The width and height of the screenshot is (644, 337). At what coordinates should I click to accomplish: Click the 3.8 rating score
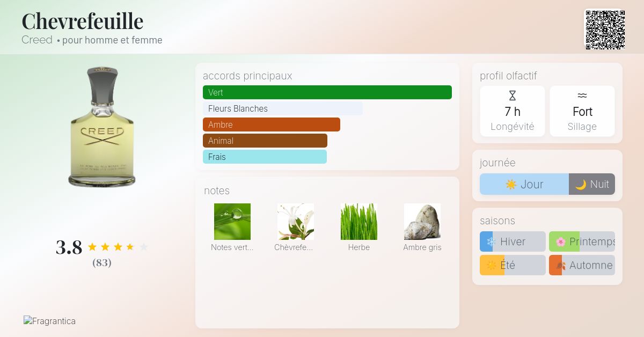pos(69,247)
